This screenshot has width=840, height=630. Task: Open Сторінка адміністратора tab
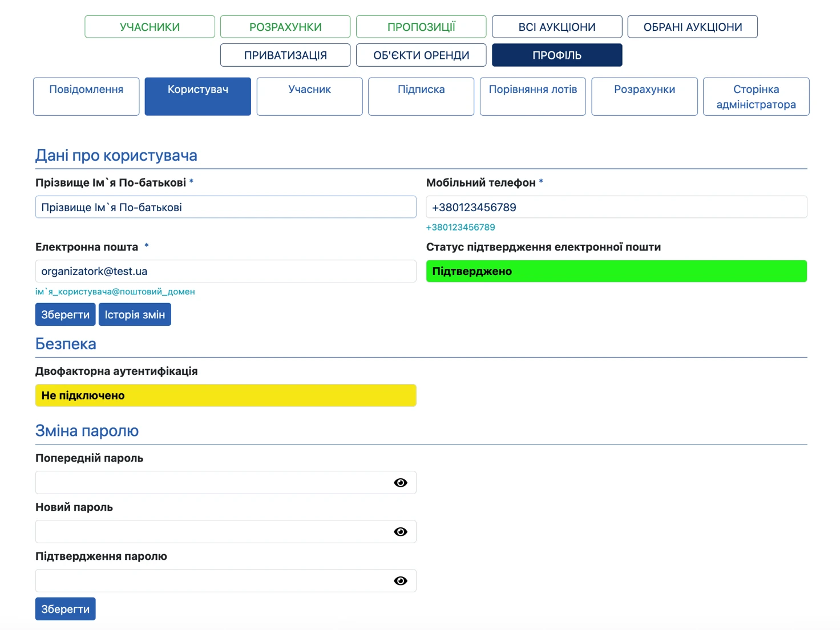coord(756,96)
